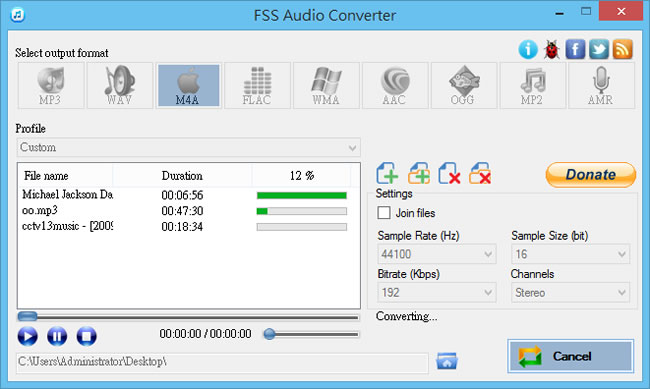Image resolution: width=650 pixels, height=389 pixels.
Task: Play the selected audio file
Action: tap(28, 336)
